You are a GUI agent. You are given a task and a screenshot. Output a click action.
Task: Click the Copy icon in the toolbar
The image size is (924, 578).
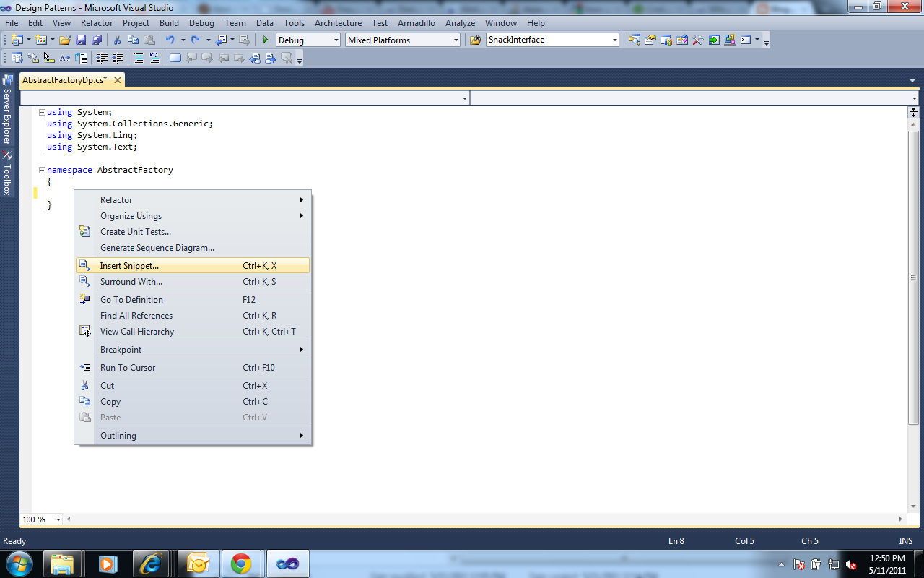point(134,40)
